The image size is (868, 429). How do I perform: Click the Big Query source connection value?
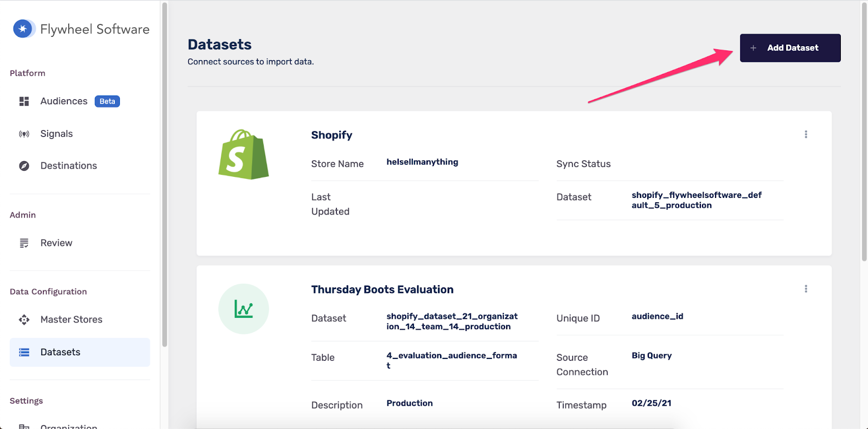point(652,356)
